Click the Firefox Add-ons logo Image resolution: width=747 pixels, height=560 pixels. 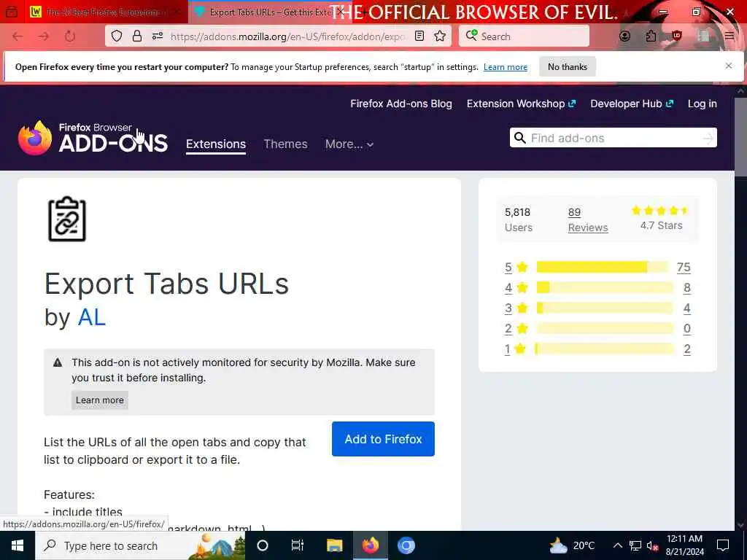coord(93,138)
